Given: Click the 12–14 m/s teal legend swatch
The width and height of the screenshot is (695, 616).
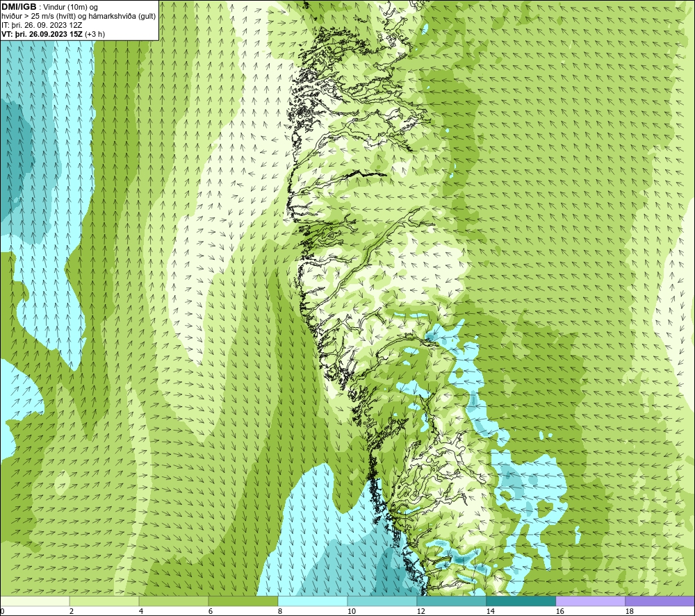Looking at the screenshot, I should 451,601.
